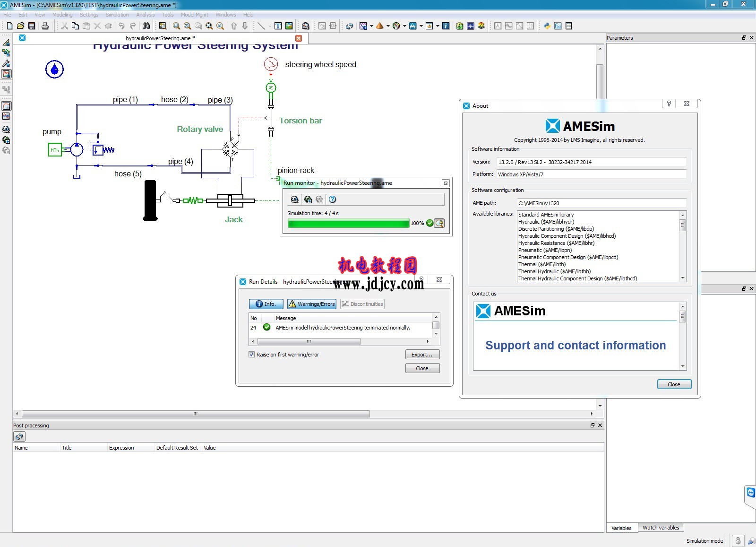Click the blue 'i' information toolbar icon

pos(446,26)
